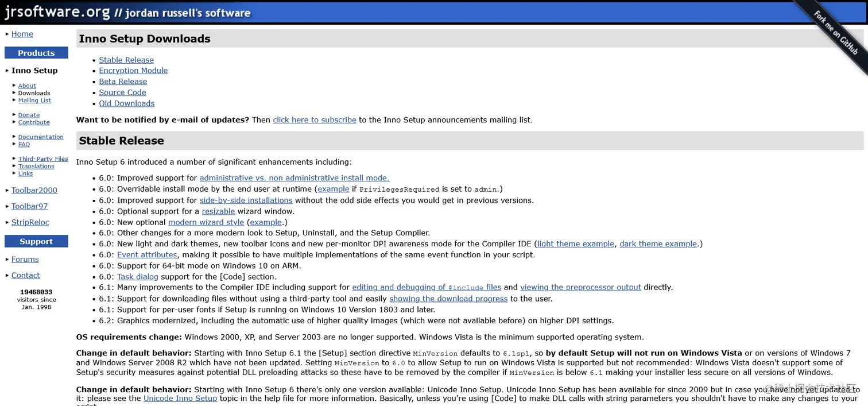The width and height of the screenshot is (868, 406).
Task: Open viewing the preprocessor output link
Action: (x=580, y=287)
